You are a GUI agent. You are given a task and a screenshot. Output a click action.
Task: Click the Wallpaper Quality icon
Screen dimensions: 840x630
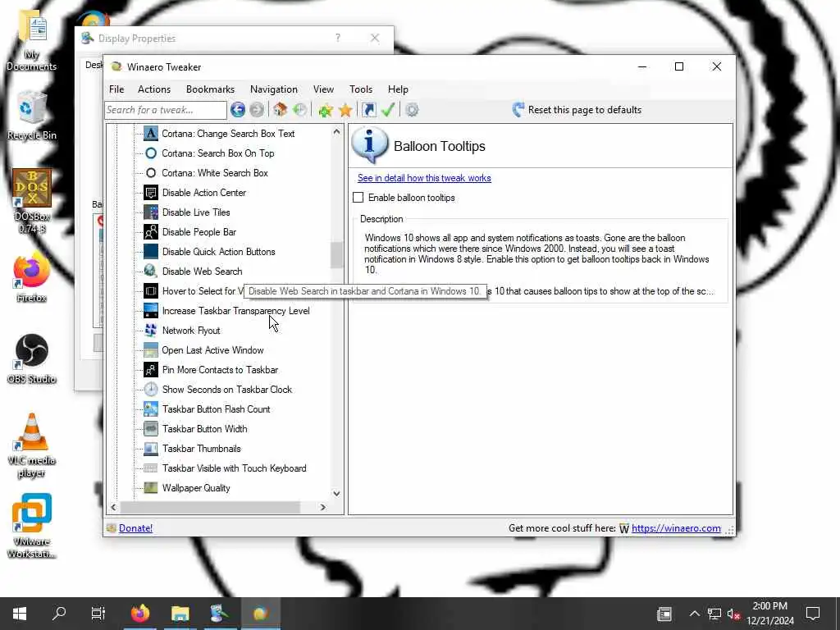(x=151, y=488)
